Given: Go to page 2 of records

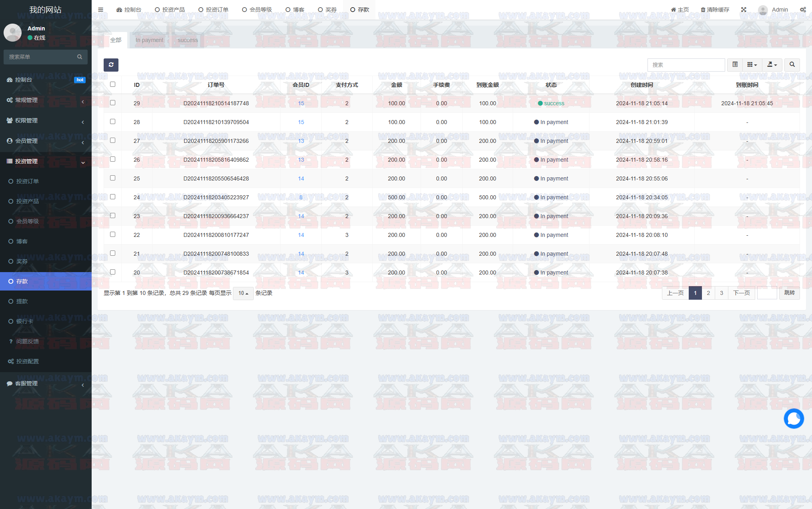Looking at the screenshot, I should (x=708, y=293).
